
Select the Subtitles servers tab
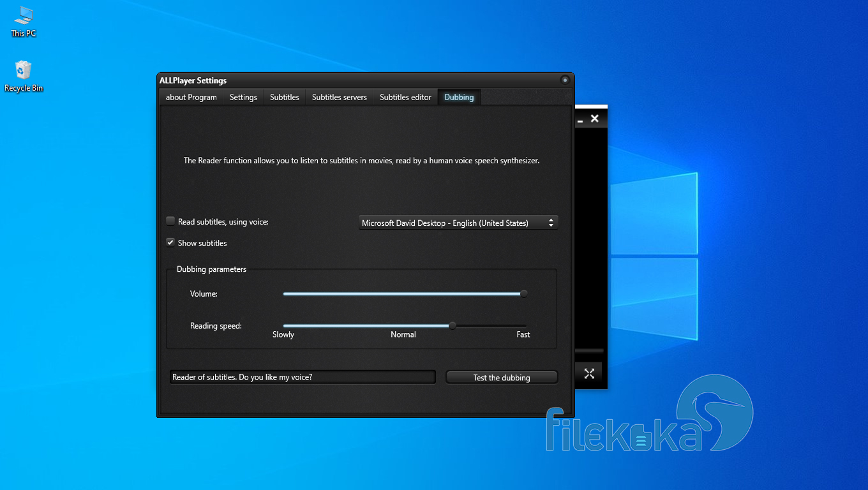point(339,97)
